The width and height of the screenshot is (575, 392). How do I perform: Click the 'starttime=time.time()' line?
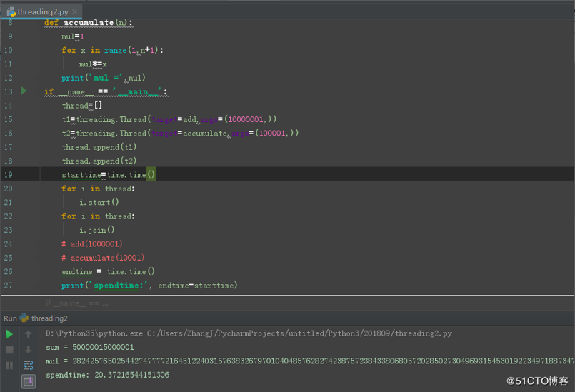click(x=109, y=175)
